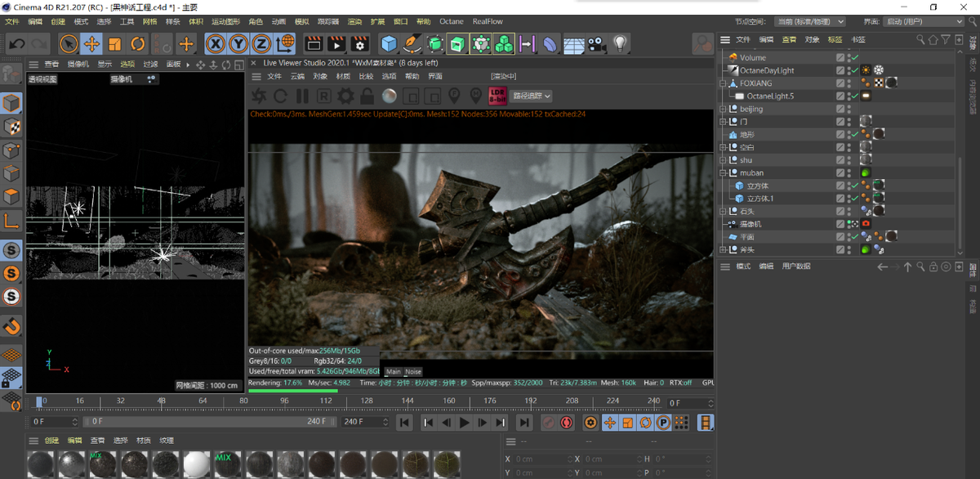
Task: Click the LDR 8-bit button
Action: pos(497,96)
